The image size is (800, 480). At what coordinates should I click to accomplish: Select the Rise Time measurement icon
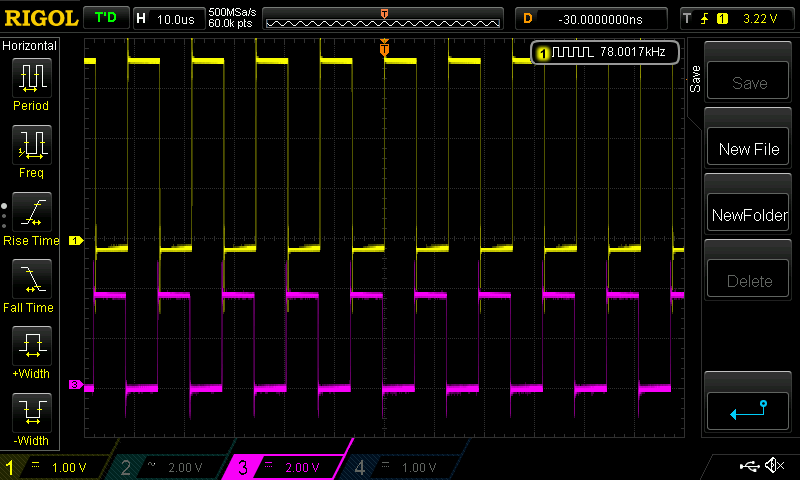tap(32, 212)
